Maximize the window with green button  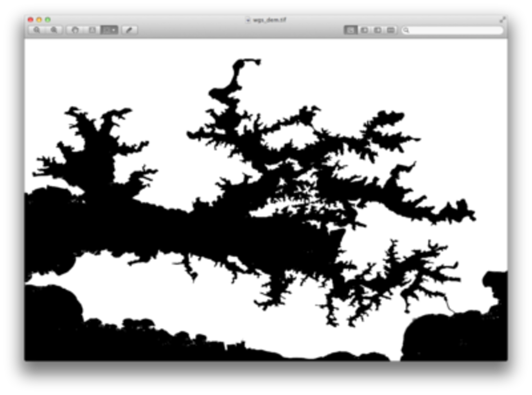48,20
